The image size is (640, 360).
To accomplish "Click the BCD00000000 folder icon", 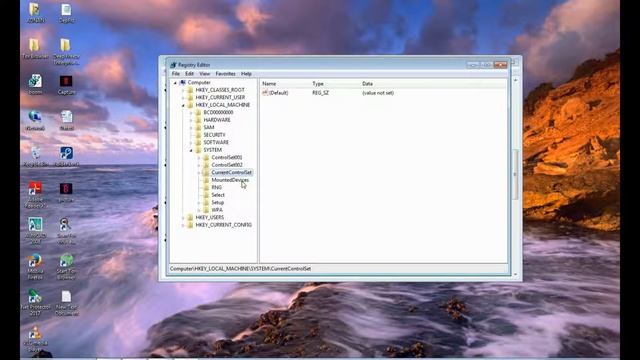I will 198,112.
